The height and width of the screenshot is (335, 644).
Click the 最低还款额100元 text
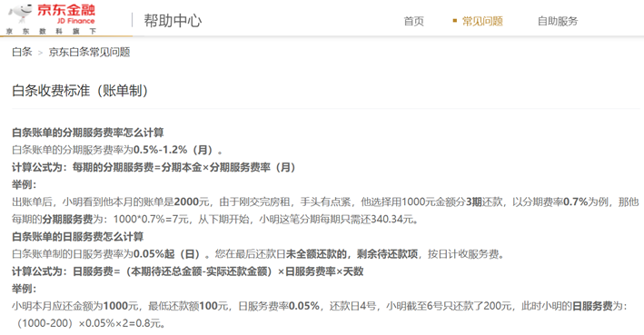point(188,306)
